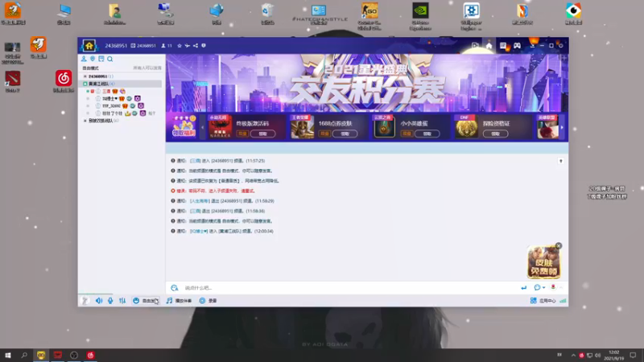Viewport: 644px width, 362px height.
Task: Click the gift box promo icon left of carousel
Action: pyautogui.click(x=184, y=125)
